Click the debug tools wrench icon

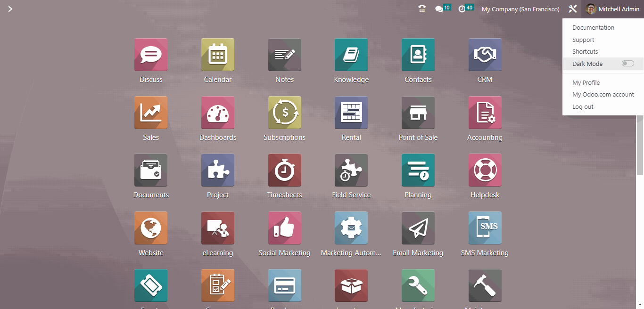point(573,9)
